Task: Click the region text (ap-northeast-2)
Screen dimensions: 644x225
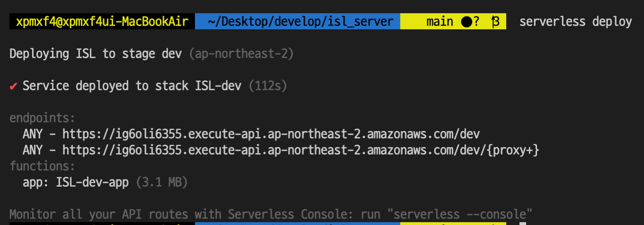Action: pyautogui.click(x=241, y=54)
